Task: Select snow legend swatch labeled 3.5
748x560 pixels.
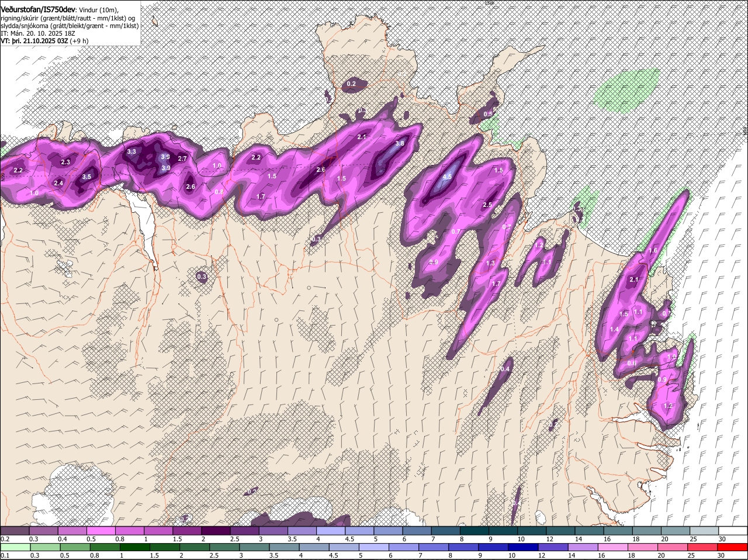Action: click(x=302, y=531)
